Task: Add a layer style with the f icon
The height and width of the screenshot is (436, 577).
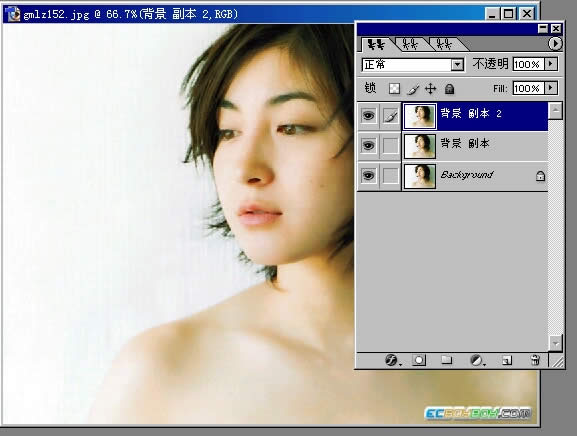Action: [x=392, y=360]
